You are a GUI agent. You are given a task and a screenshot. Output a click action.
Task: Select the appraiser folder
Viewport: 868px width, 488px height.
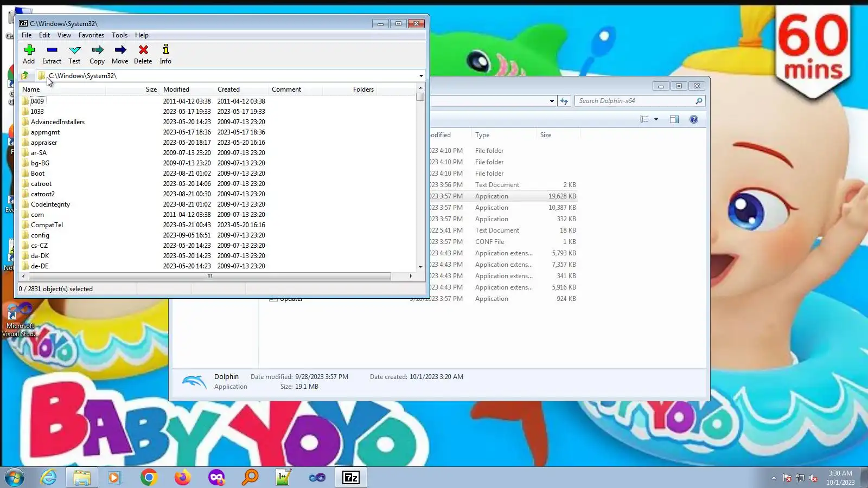44,143
